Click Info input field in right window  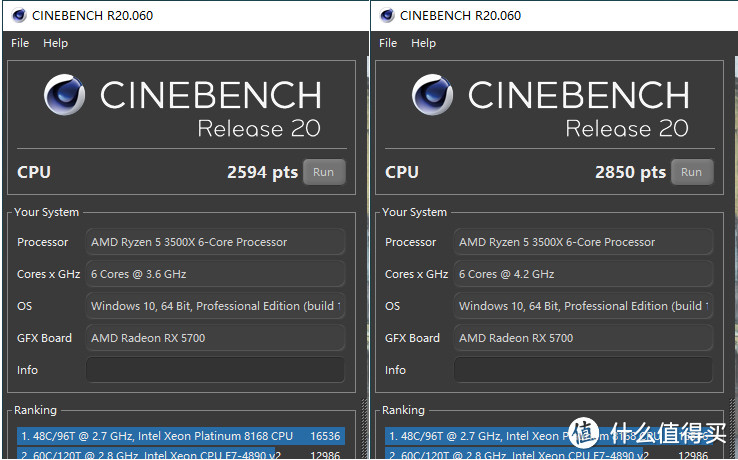point(583,370)
